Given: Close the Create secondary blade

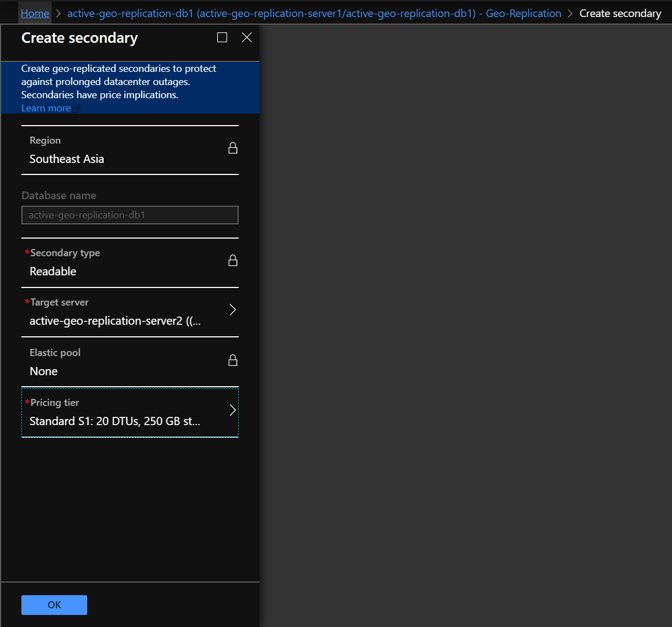Looking at the screenshot, I should (x=246, y=37).
